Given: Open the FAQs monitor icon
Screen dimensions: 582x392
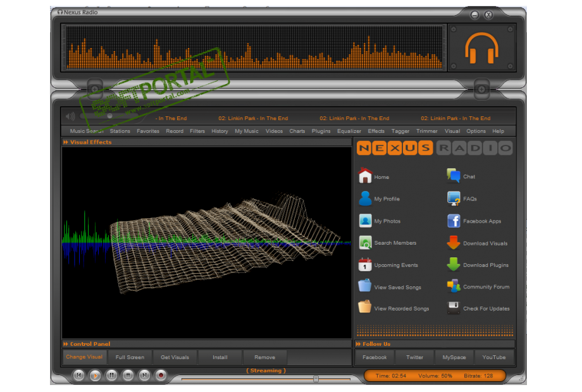Looking at the screenshot, I should [x=454, y=199].
